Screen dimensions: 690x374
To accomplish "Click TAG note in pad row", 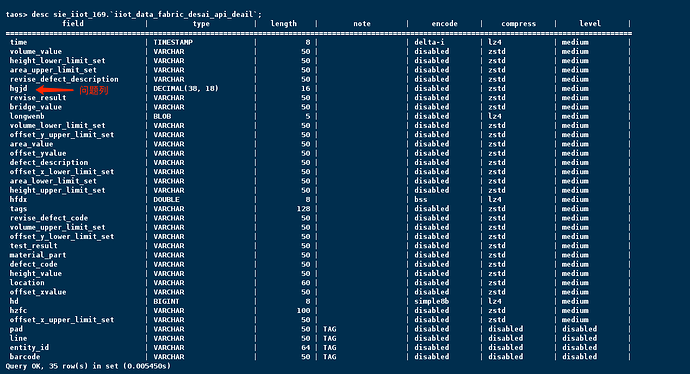I will point(330,329).
